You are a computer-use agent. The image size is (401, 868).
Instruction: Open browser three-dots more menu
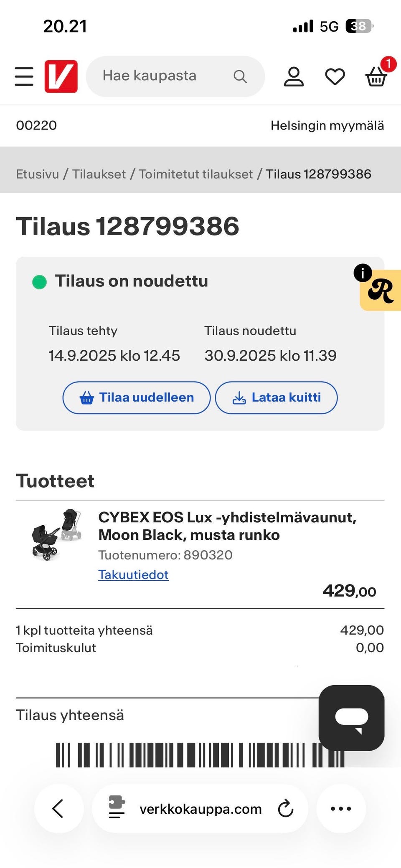pyautogui.click(x=341, y=808)
